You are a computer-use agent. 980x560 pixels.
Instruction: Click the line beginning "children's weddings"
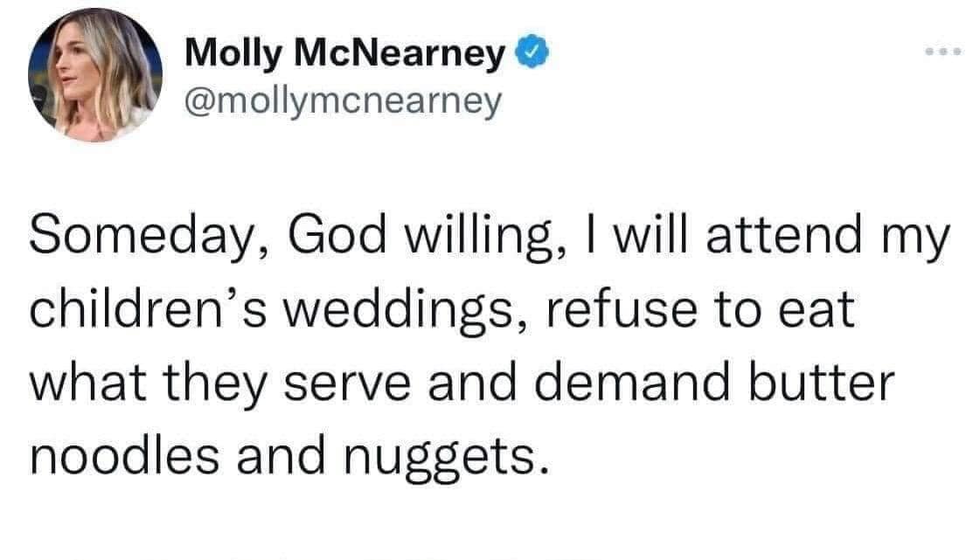coord(441,312)
